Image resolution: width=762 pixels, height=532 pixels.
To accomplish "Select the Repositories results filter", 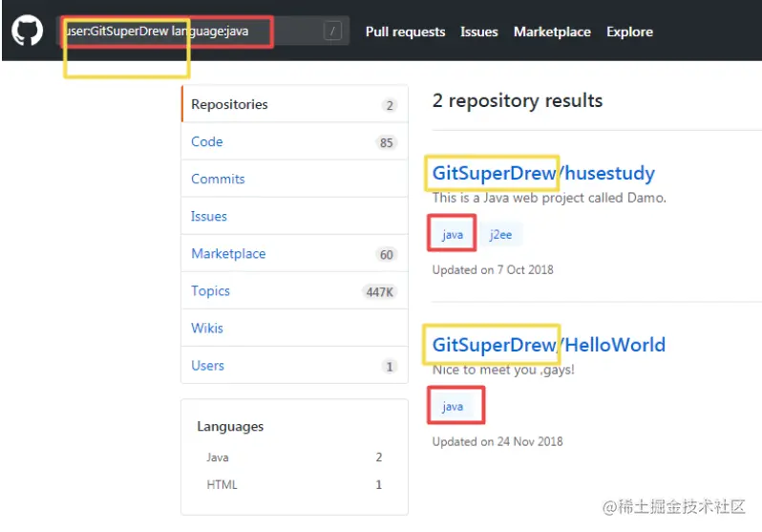I will click(x=294, y=104).
